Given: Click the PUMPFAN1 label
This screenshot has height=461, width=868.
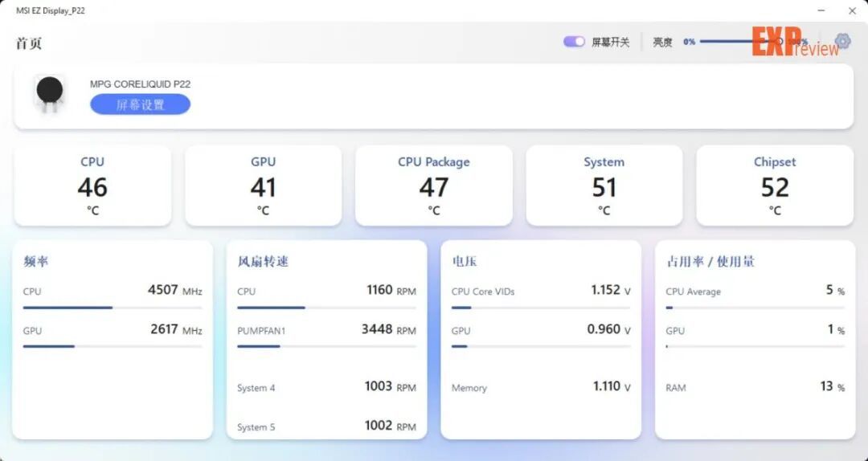Looking at the screenshot, I should pyautogui.click(x=261, y=331).
